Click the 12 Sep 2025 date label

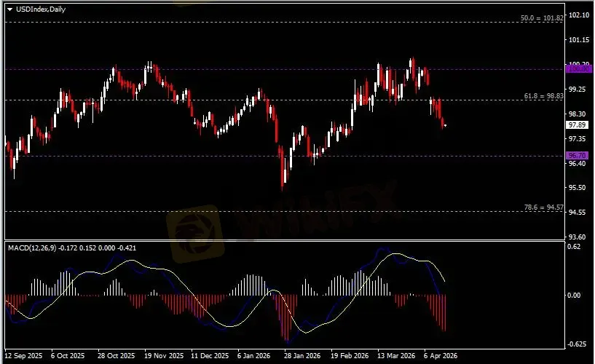coord(23,356)
